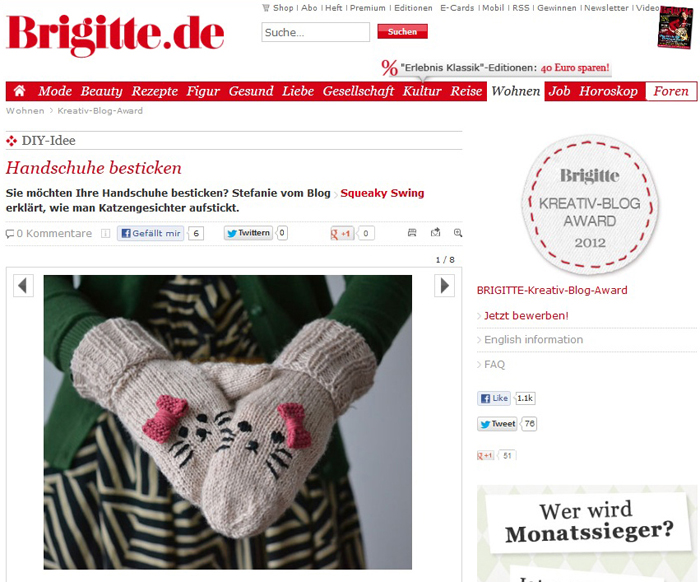
Task: Click the red Suchen search button
Action: (402, 32)
